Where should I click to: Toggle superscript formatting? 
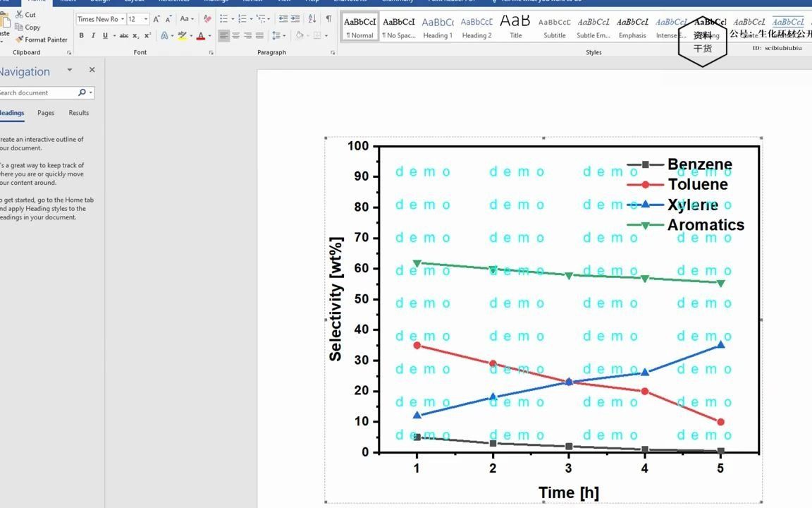coord(147,36)
